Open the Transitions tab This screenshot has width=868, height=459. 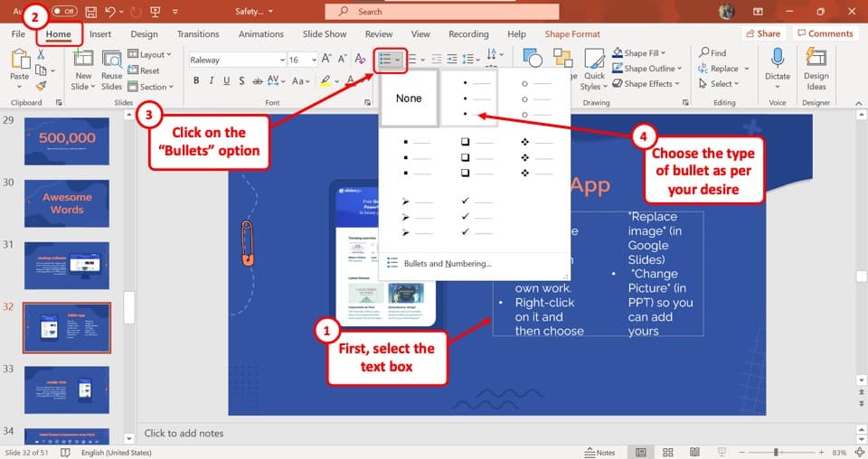(198, 33)
